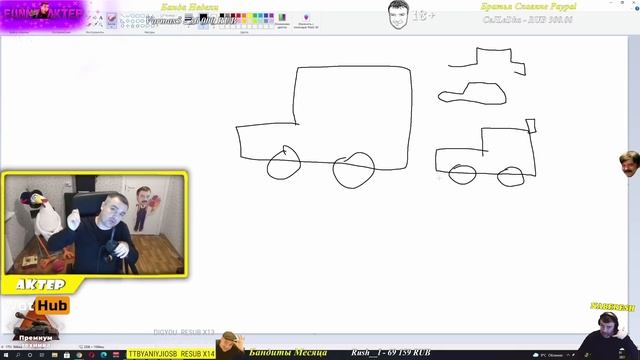The image size is (640, 360).
Task: Choose the gray palette swatch
Action: [x=227, y=15]
